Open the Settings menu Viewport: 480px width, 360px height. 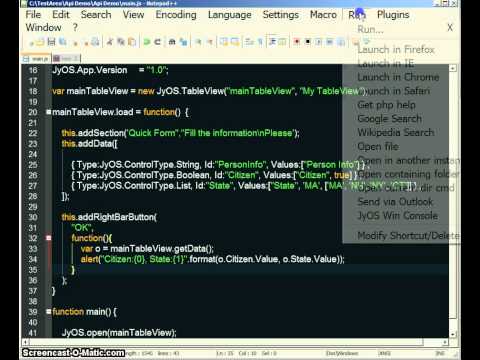click(x=281, y=15)
